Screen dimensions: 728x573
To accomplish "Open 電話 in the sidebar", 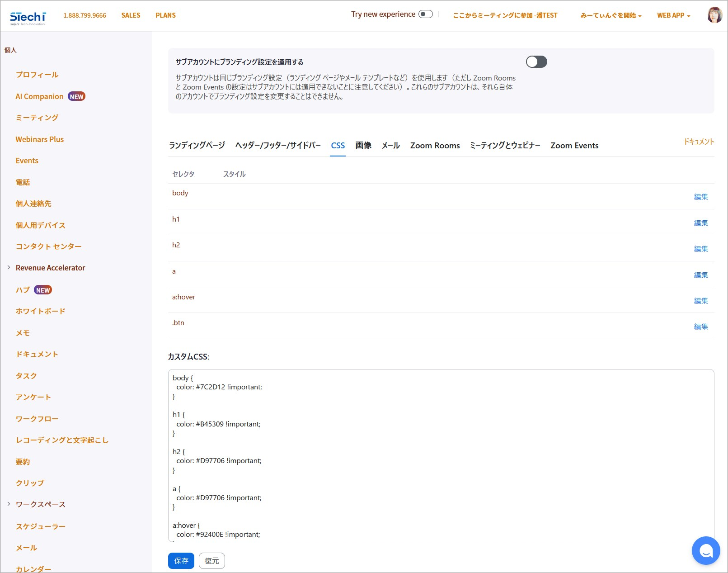I will tap(23, 182).
